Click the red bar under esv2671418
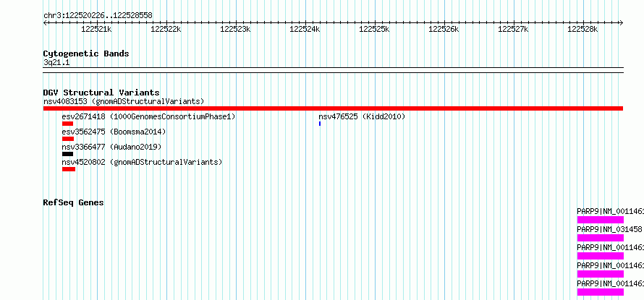 [68, 124]
